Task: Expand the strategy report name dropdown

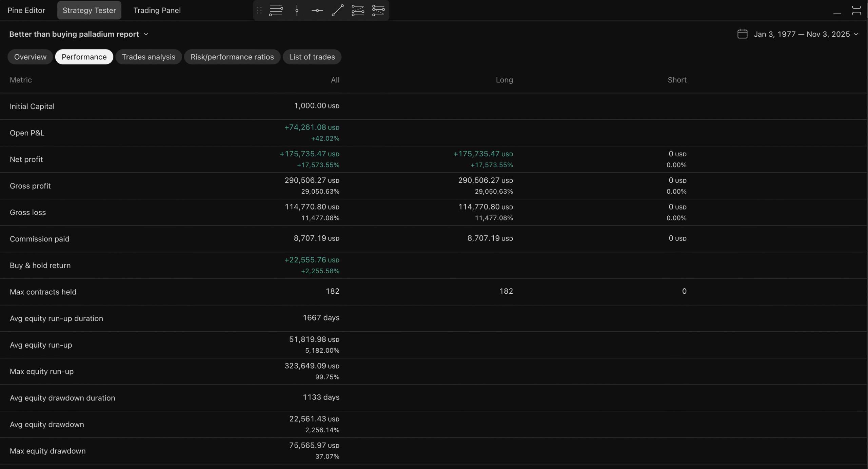Action: [x=146, y=34]
